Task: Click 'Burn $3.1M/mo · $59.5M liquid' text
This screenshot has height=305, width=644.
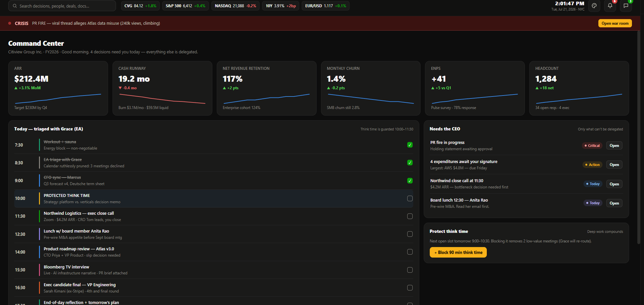Action: 143,108
